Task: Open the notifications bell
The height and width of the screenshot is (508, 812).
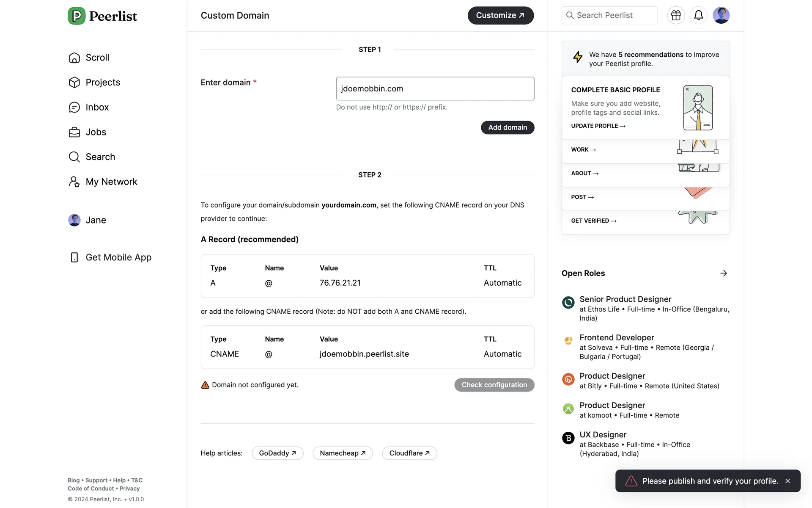Action: click(698, 16)
